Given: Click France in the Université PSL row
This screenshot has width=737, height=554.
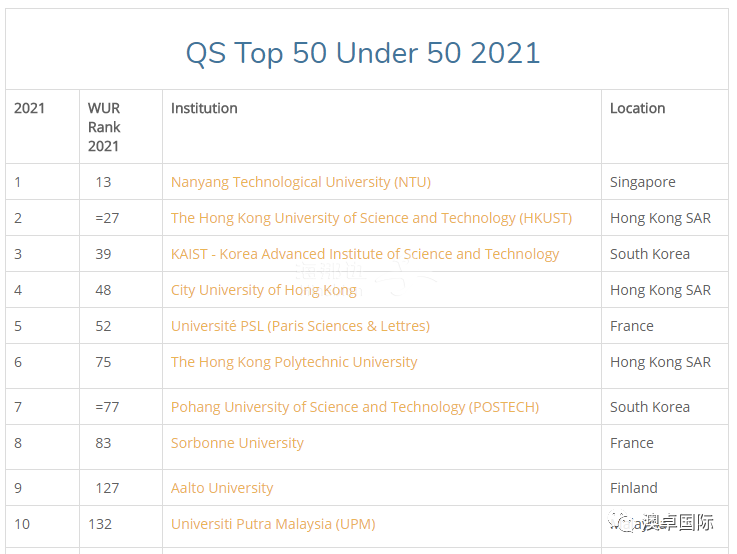Looking at the screenshot, I should click(632, 326).
